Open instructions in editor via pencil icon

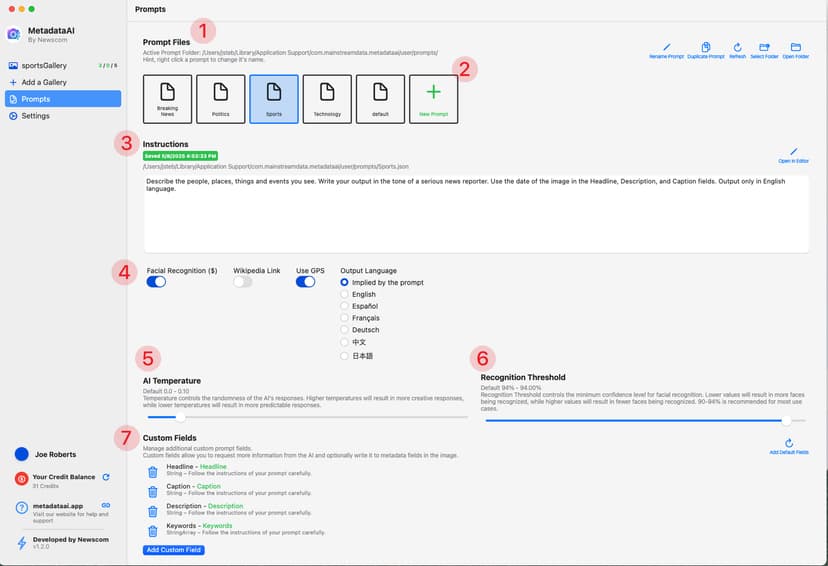click(794, 152)
